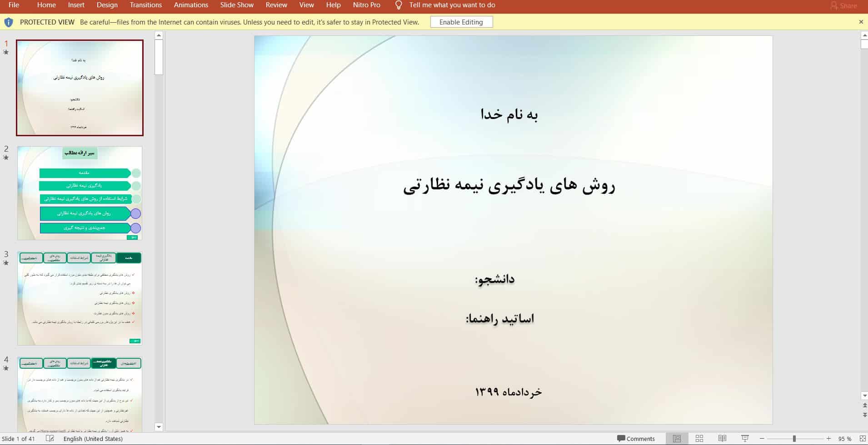Click the zoom out minus button

point(762,439)
